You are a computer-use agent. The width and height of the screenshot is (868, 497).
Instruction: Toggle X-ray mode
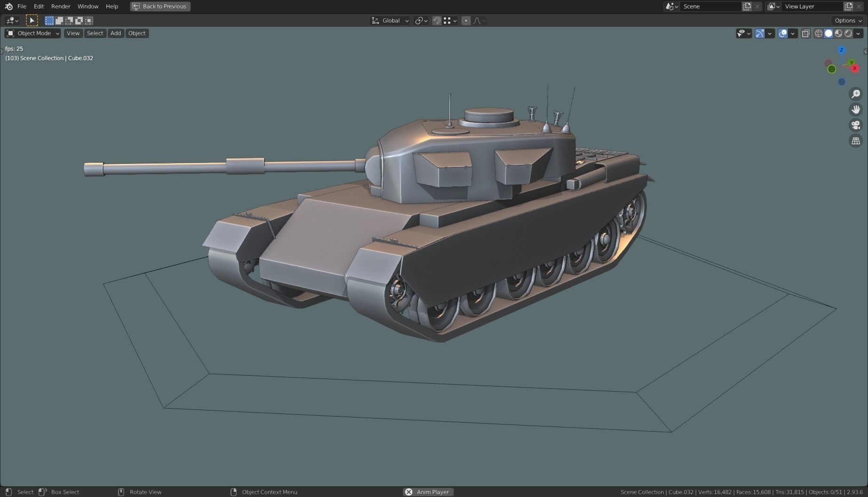pos(806,33)
